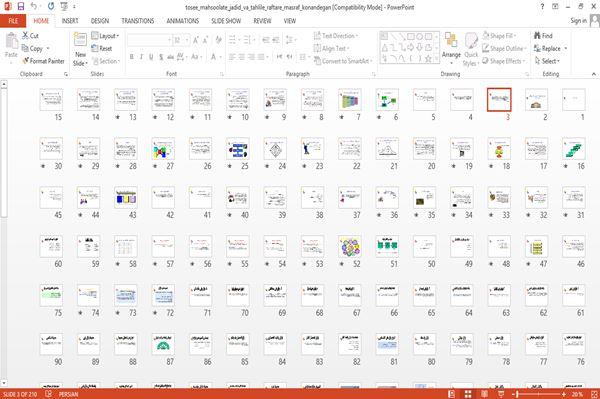Open the Layout dropdown
This screenshot has height=399, width=600.
pyautogui.click(x=106, y=36)
